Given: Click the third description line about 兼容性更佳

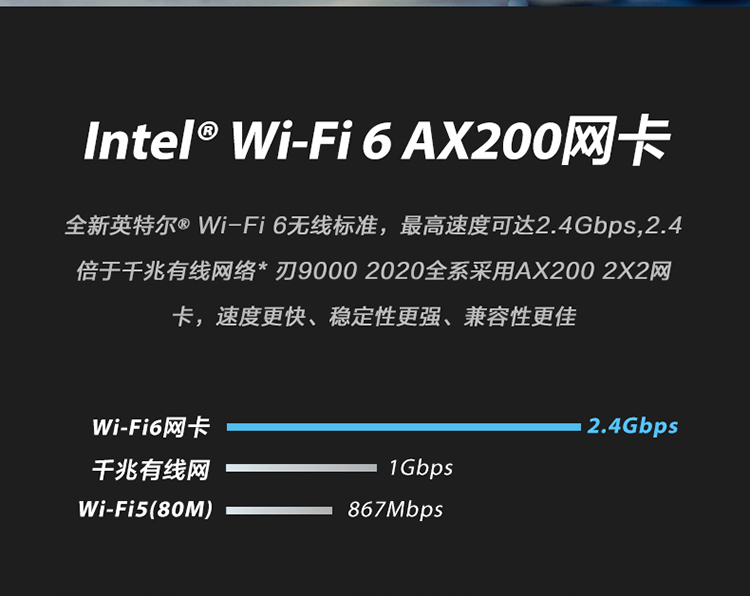Looking at the screenshot, I should [x=375, y=317].
